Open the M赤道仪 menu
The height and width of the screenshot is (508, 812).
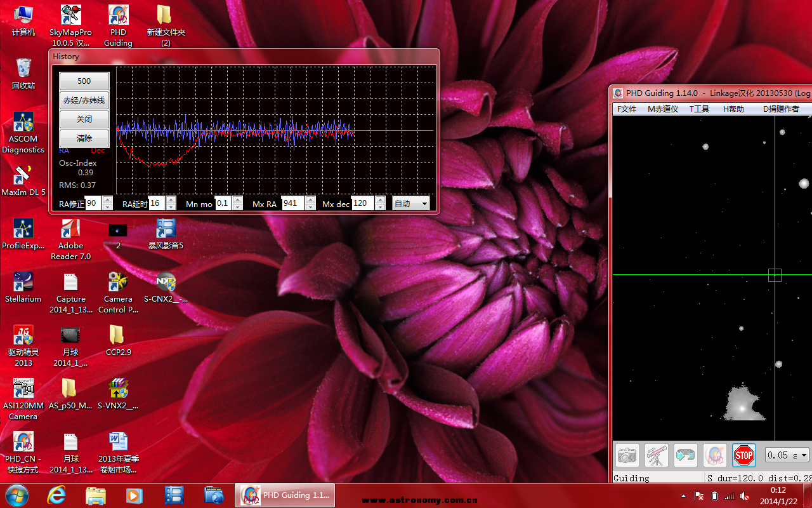(663, 109)
